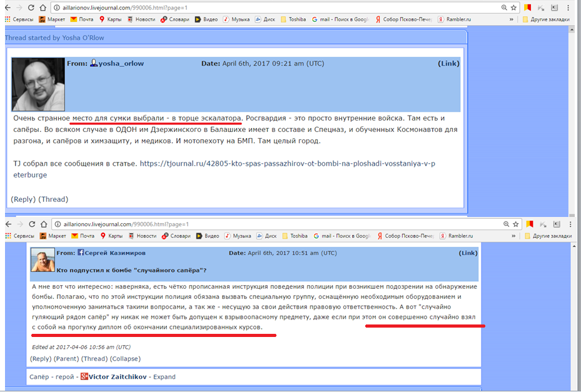Go to (Parent) of Сергей Казимиров's comment

66,359
